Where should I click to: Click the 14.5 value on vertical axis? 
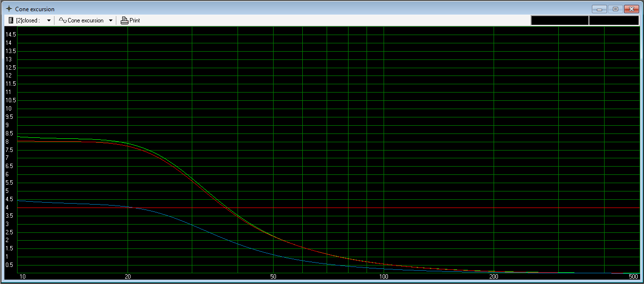(x=11, y=35)
